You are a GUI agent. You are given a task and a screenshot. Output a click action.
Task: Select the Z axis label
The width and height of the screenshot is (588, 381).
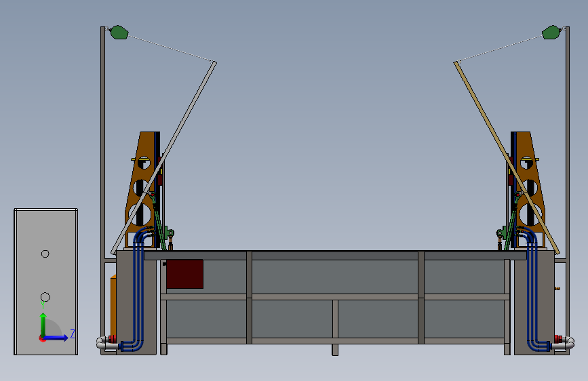coord(73,334)
